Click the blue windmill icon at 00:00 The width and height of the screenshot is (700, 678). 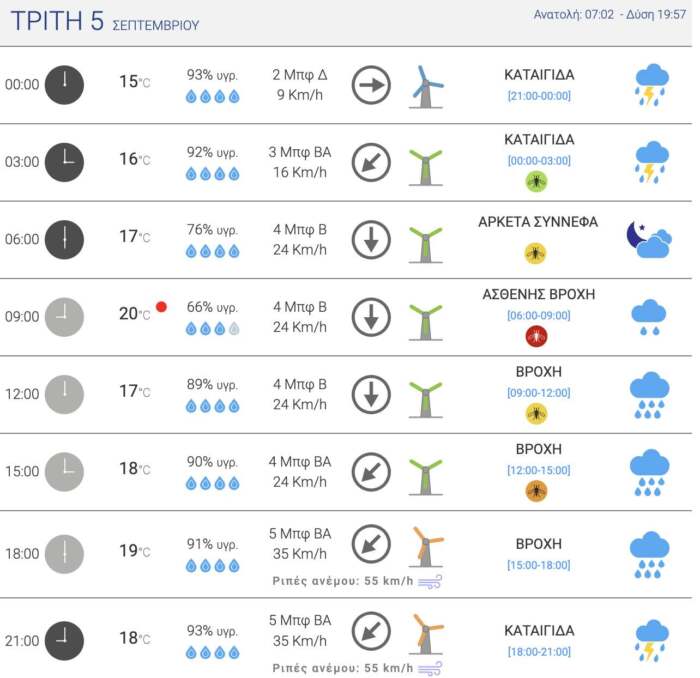tap(427, 86)
